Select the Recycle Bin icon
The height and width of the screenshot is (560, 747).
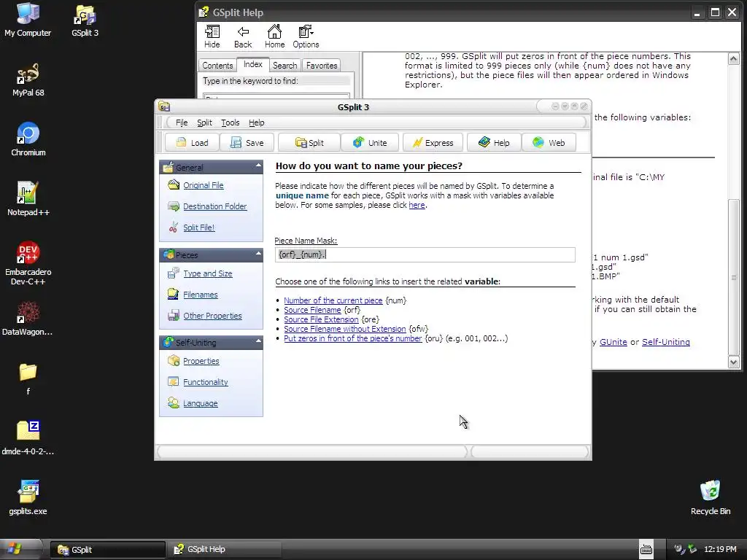pos(711,498)
